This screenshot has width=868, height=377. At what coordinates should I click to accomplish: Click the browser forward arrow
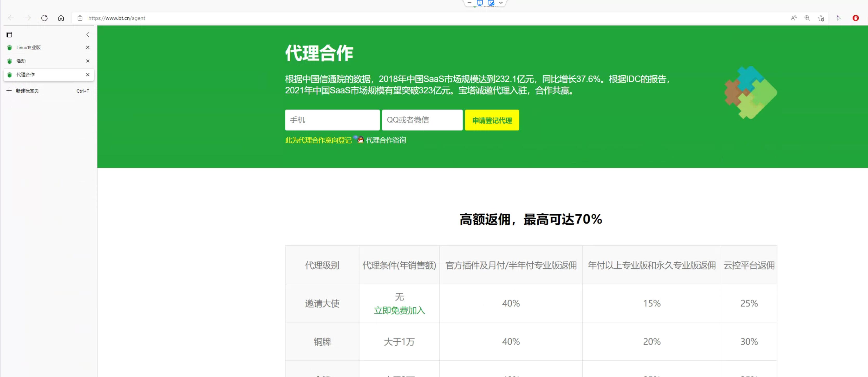[x=28, y=18]
